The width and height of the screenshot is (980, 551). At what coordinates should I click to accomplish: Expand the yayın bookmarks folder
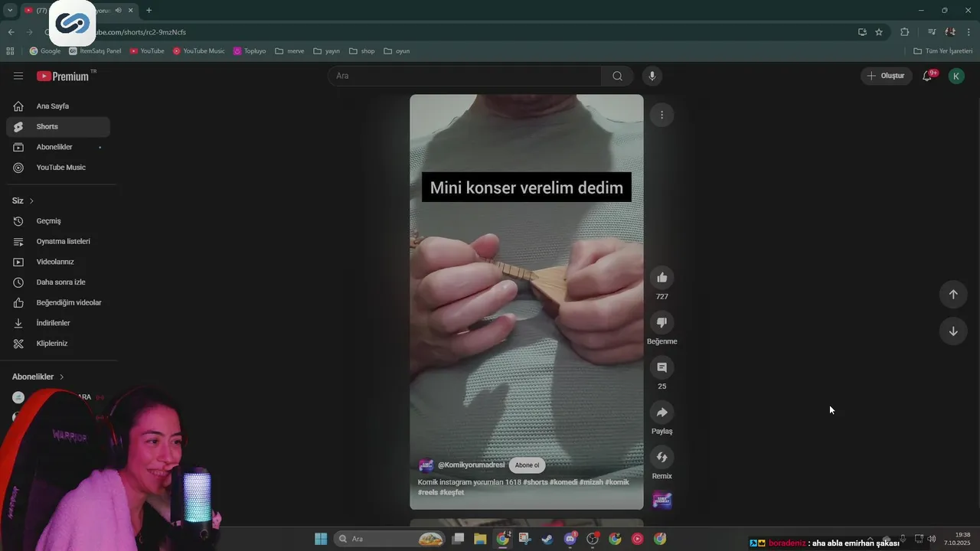[x=327, y=51]
